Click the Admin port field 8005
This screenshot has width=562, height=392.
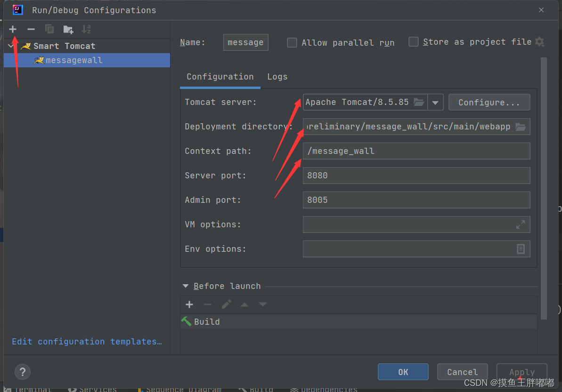tap(416, 200)
